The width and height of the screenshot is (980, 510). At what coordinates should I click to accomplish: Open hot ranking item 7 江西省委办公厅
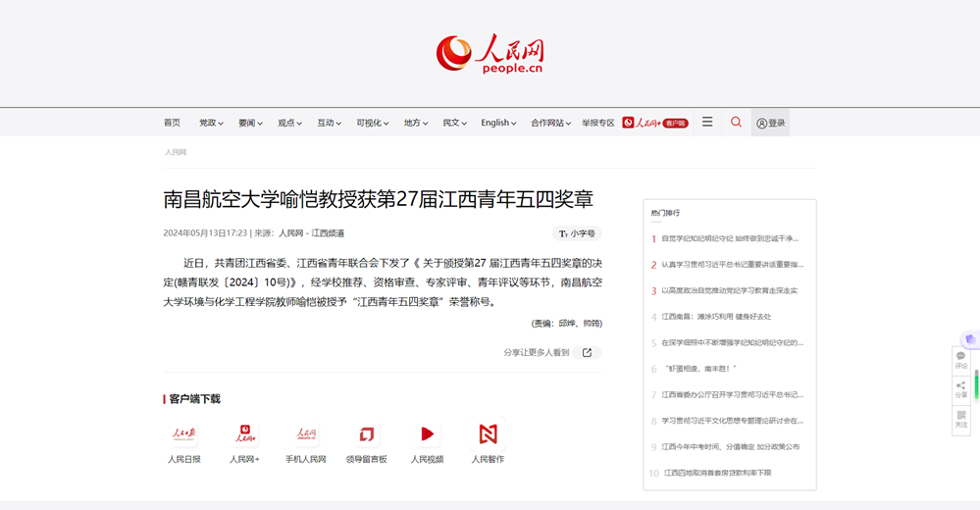[732, 395]
